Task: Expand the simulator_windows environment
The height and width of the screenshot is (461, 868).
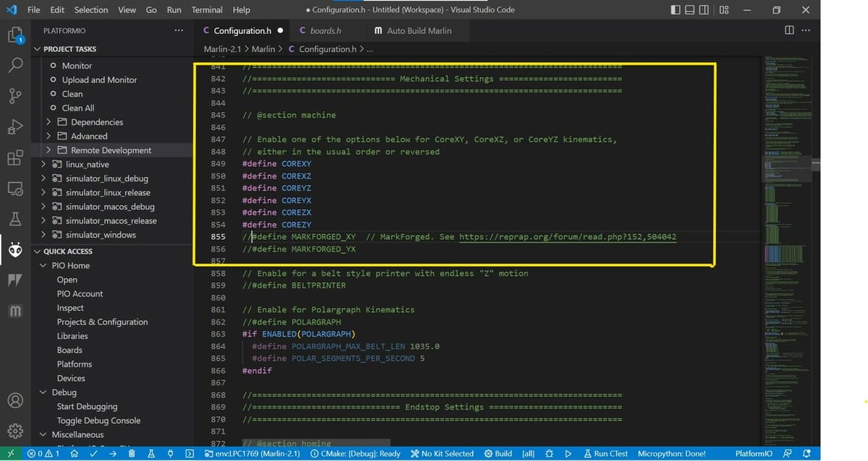Action: [100, 235]
